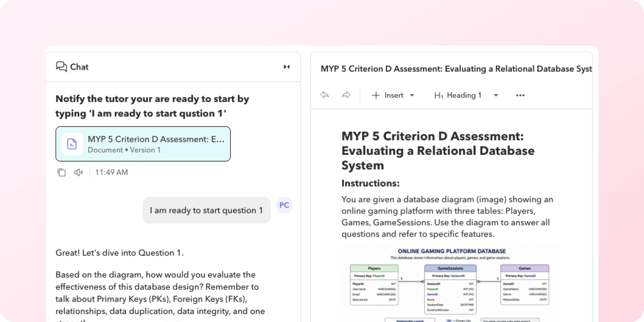The width and height of the screenshot is (644, 322).
Task: Play the message aloud with the speaker icon
Action: (x=78, y=172)
